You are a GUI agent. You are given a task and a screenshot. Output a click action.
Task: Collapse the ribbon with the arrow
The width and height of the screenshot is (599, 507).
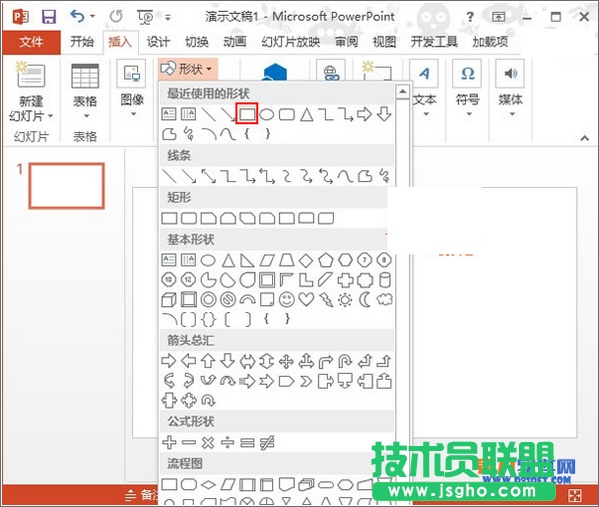(x=584, y=138)
